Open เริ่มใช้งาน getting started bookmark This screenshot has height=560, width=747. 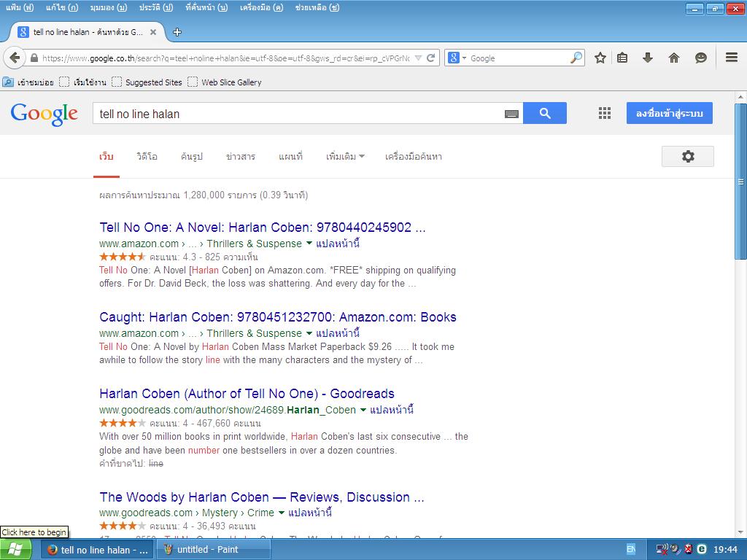click(x=83, y=82)
